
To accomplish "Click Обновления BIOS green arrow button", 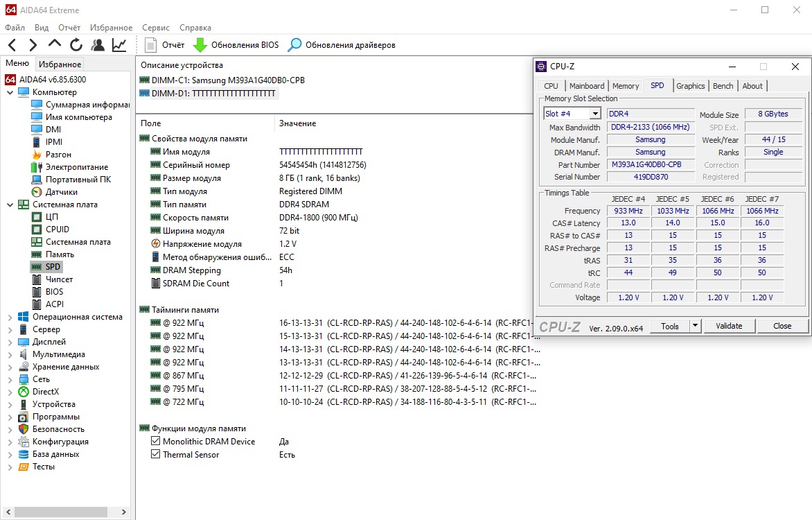I will click(x=236, y=45).
